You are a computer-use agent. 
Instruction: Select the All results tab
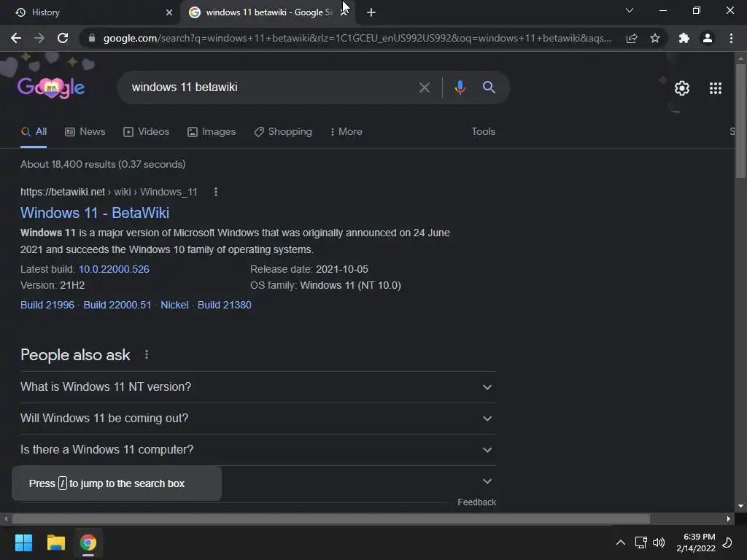coord(34,132)
